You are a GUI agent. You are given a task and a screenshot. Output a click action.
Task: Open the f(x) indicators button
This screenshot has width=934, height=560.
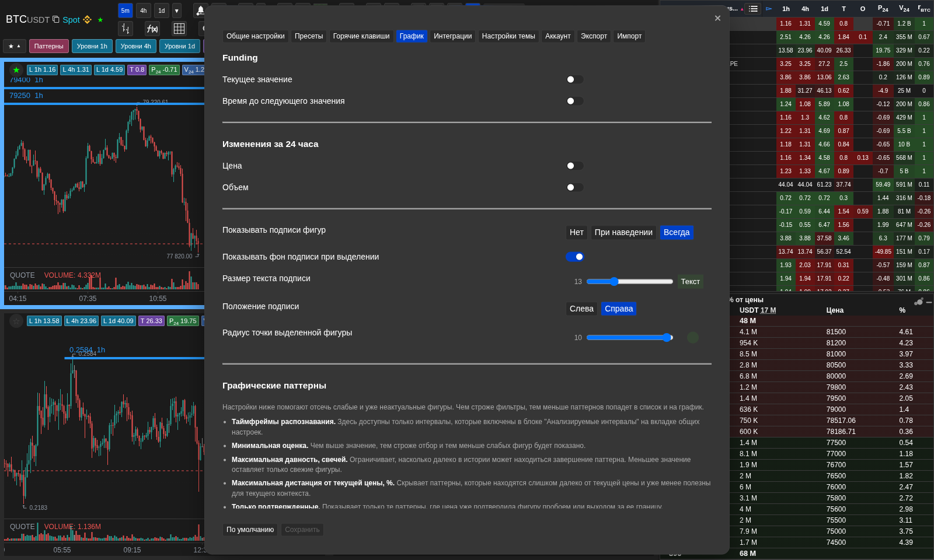pos(152,29)
